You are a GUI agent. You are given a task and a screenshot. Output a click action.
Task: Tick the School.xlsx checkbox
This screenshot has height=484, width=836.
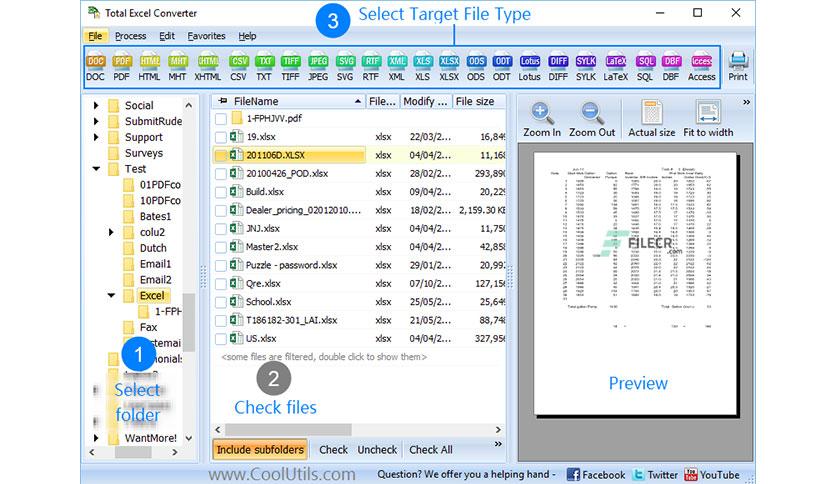(221, 302)
